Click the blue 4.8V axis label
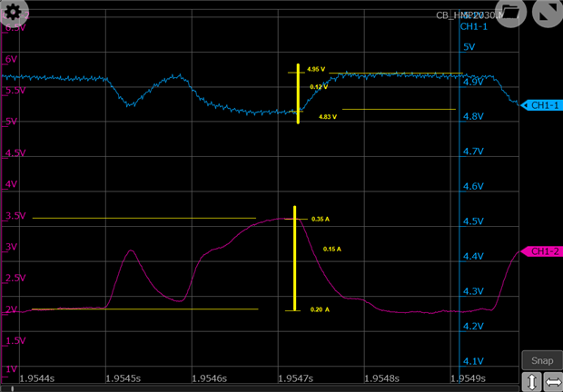The image size is (563, 392). 473,116
